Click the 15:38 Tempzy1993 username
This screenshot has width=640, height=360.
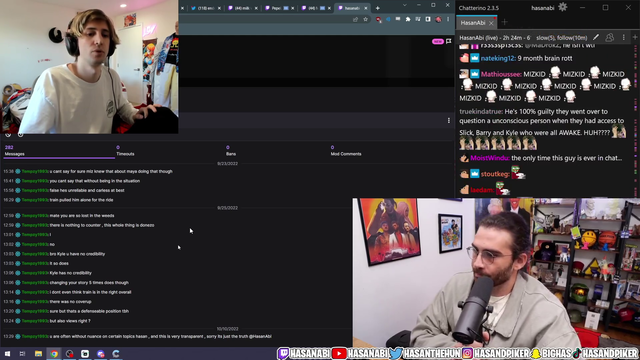click(35, 171)
